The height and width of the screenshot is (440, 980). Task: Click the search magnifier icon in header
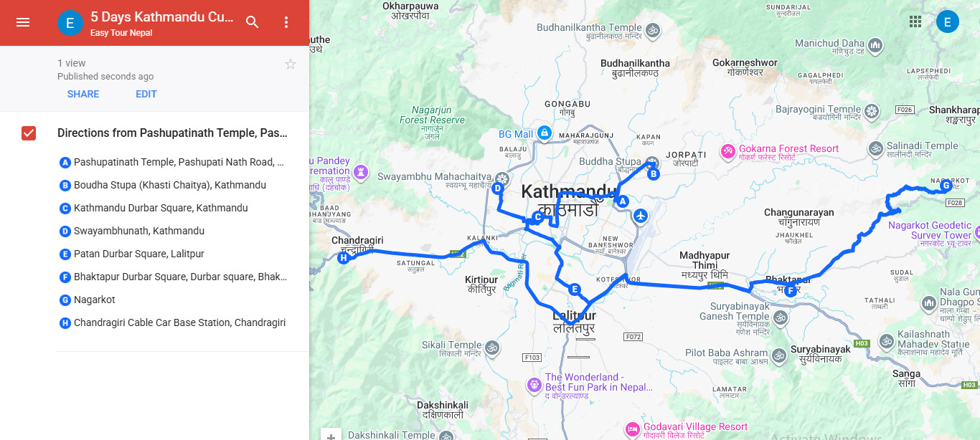[253, 22]
